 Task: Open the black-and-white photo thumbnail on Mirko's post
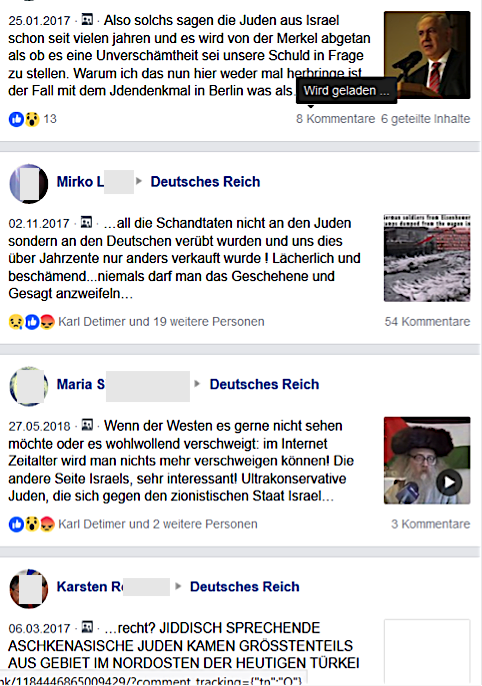click(x=427, y=258)
